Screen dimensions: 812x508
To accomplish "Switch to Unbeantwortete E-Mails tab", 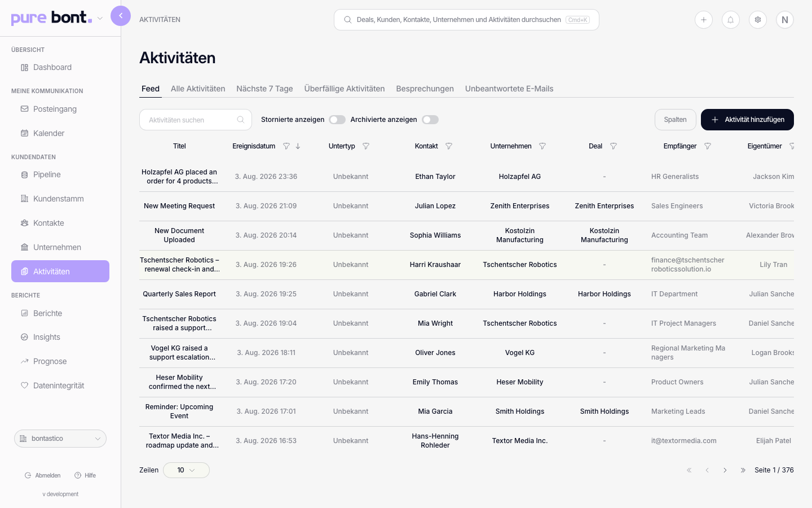I will pos(509,89).
